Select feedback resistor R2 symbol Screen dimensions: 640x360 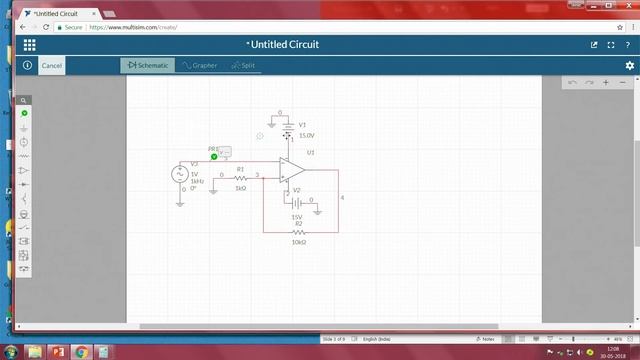(x=298, y=232)
